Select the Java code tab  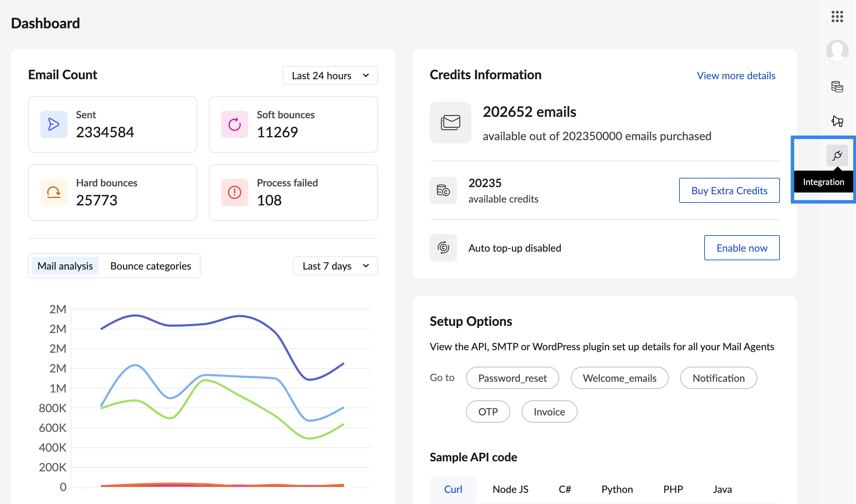click(723, 489)
